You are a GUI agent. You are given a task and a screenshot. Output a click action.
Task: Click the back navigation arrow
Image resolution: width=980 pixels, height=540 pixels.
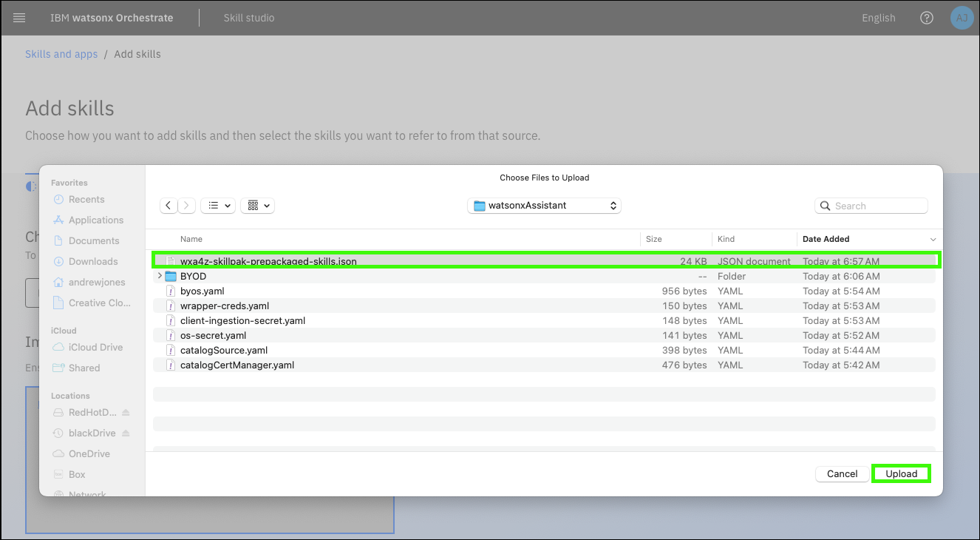pos(169,206)
